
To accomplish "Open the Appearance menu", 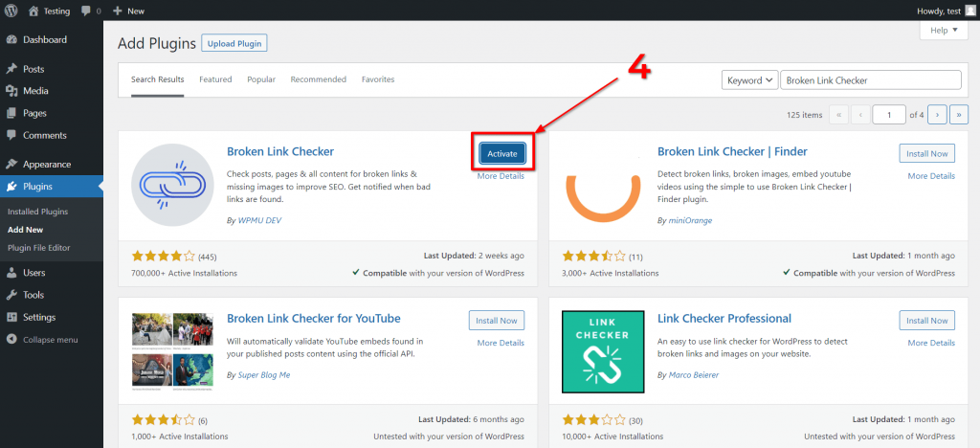I will coord(47,165).
